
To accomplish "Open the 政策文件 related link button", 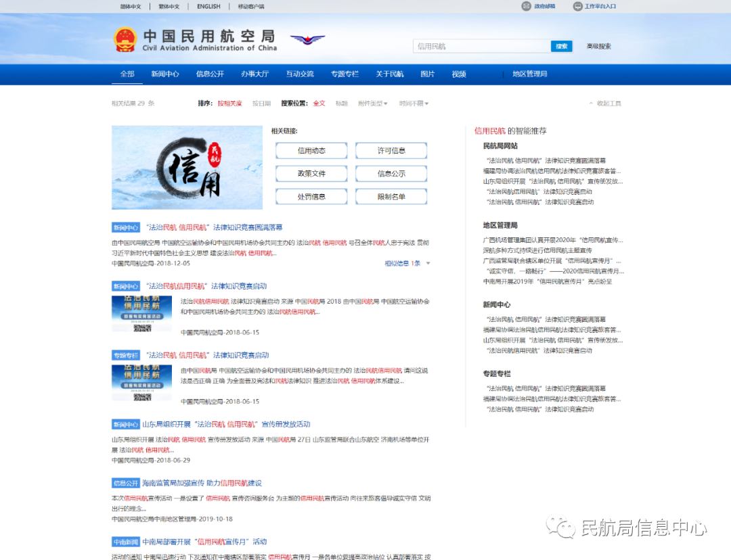I will tap(311, 173).
